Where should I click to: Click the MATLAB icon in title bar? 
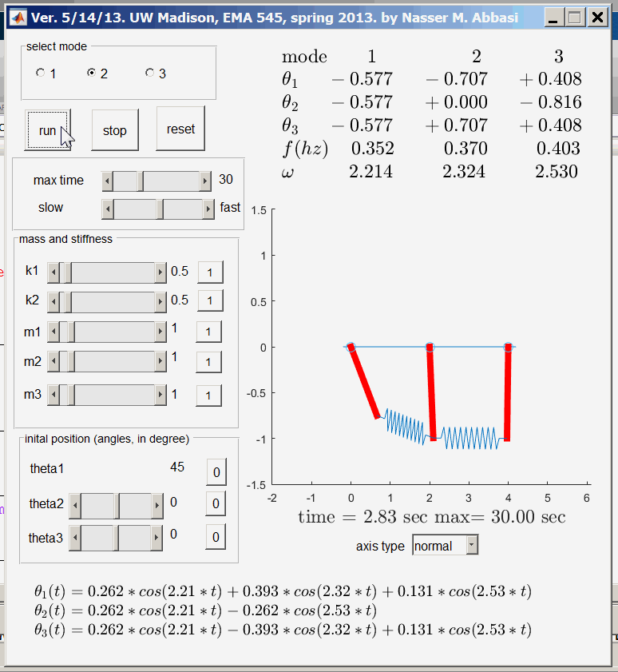[17, 16]
